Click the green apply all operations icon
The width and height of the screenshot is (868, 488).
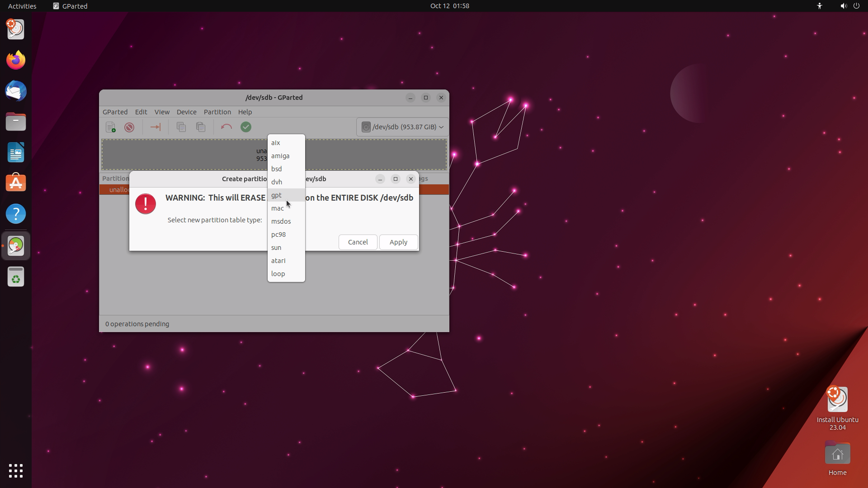246,127
